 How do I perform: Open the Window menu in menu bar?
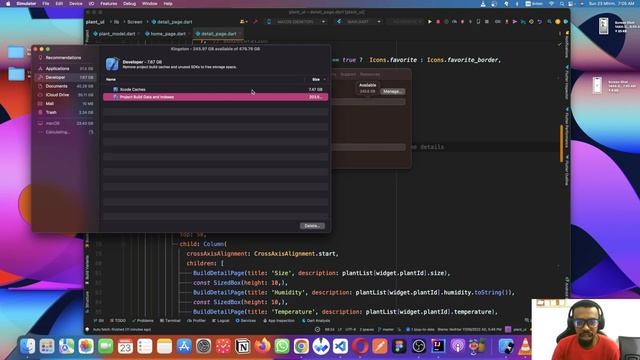click(149, 4)
